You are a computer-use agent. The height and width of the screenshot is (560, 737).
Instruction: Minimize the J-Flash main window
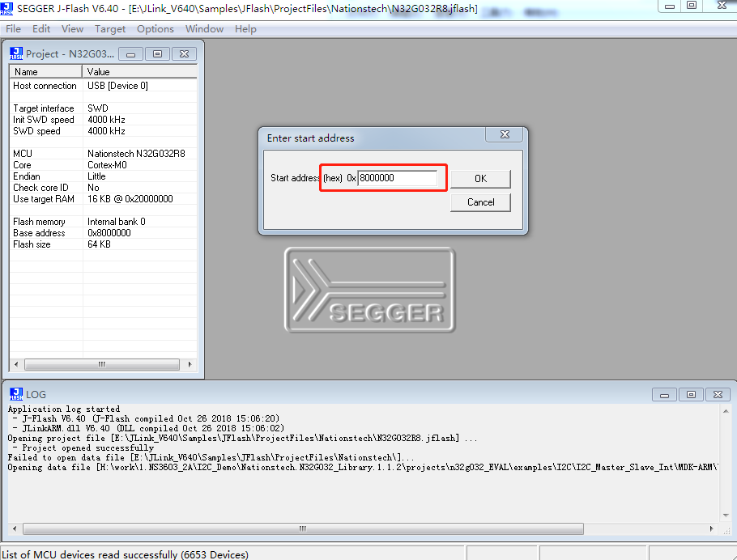[670, 6]
